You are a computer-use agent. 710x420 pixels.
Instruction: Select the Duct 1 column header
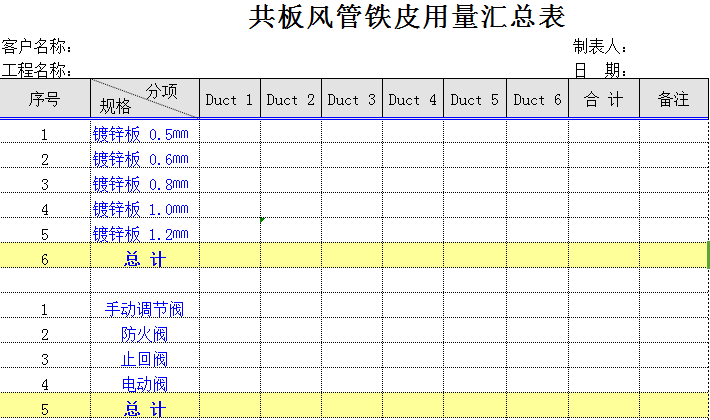pyautogui.click(x=230, y=99)
